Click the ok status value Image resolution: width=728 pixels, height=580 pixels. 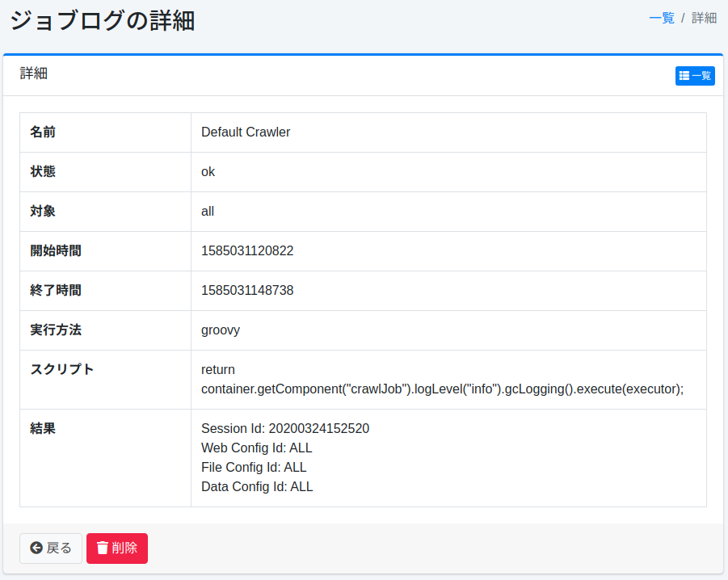tap(208, 171)
